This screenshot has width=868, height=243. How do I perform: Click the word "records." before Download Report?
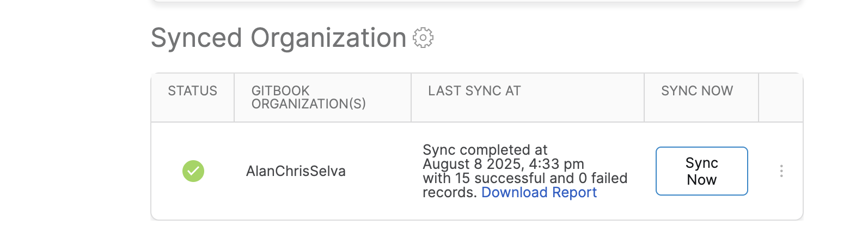point(450,192)
